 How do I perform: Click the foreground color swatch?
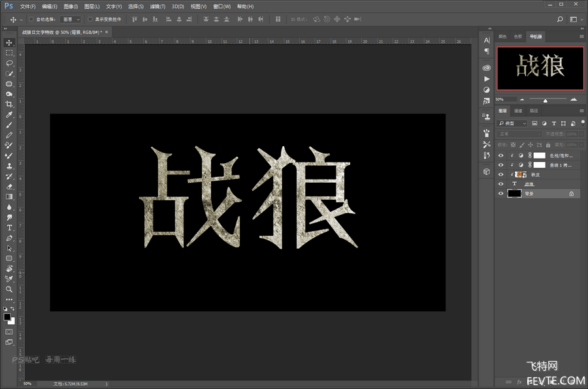point(7,317)
